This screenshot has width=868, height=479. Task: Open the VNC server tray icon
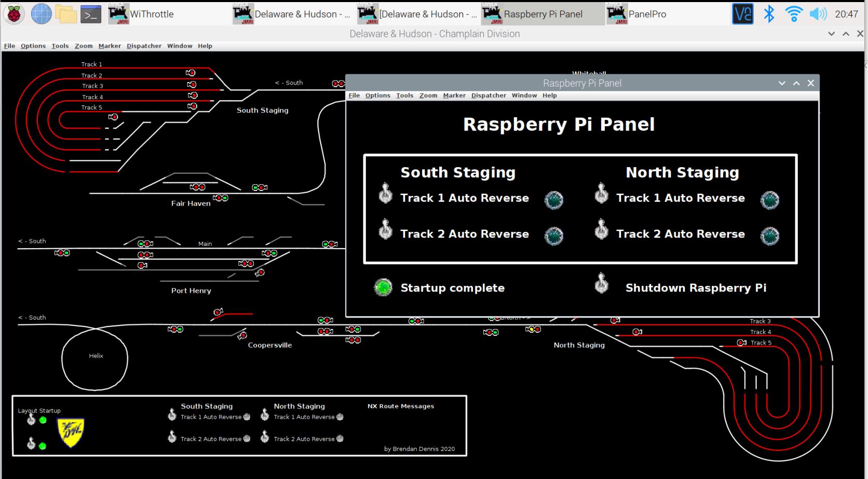pos(742,14)
